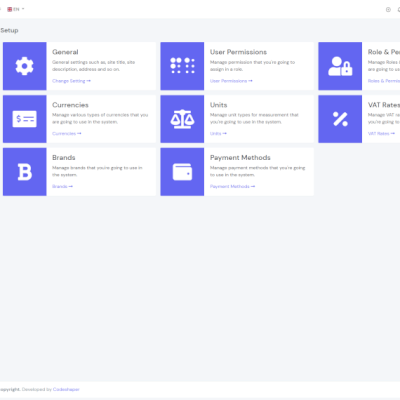Visit the Codeshaper footer link

pyautogui.click(x=66, y=389)
